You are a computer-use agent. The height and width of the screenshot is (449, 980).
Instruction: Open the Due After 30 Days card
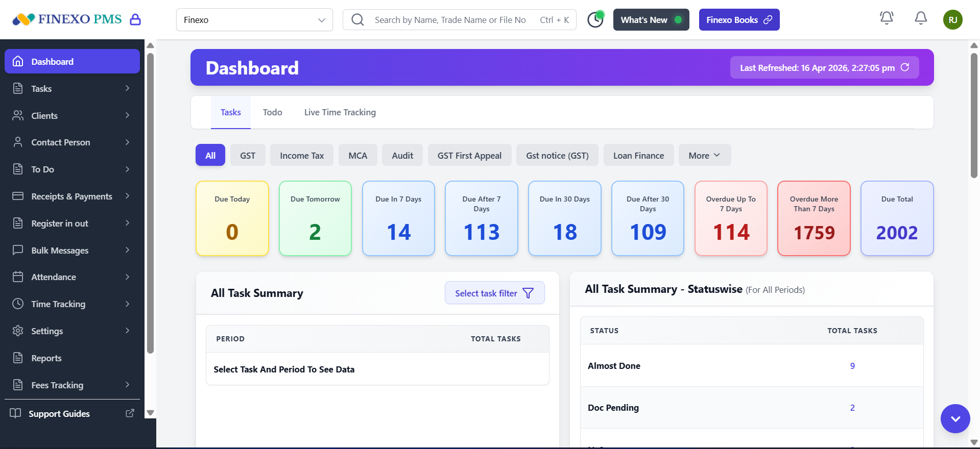(x=648, y=218)
